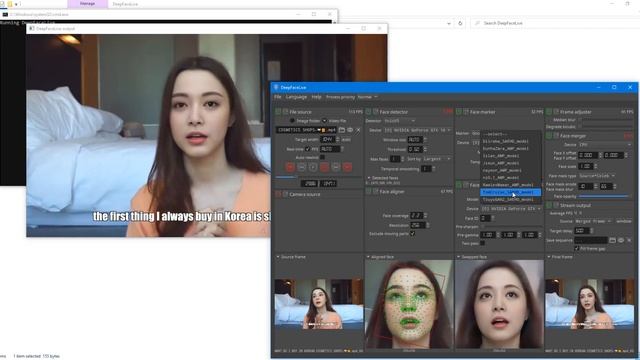Turn off the File source module
The width and height of the screenshot is (640, 360).
pyautogui.click(x=278, y=112)
